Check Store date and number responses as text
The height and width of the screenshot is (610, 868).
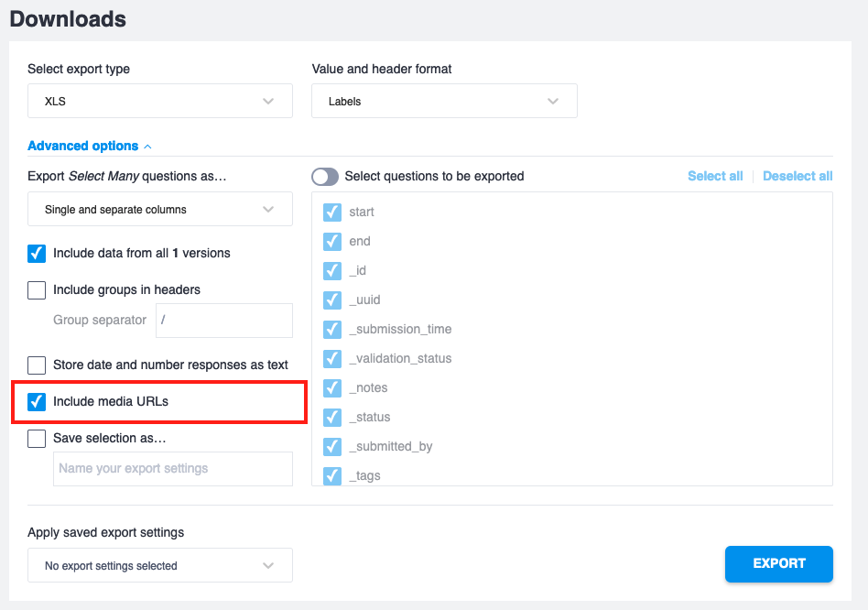point(37,365)
